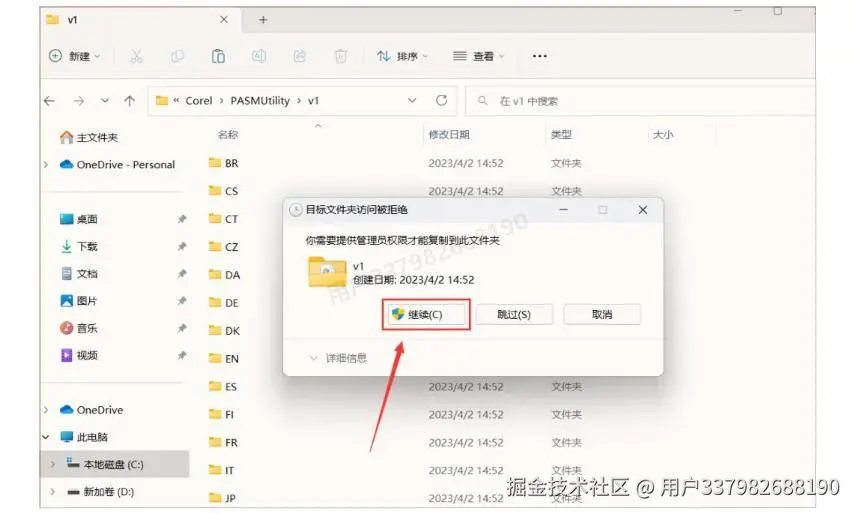
Task: Expand the OneDrive tree node
Action: pos(46,410)
